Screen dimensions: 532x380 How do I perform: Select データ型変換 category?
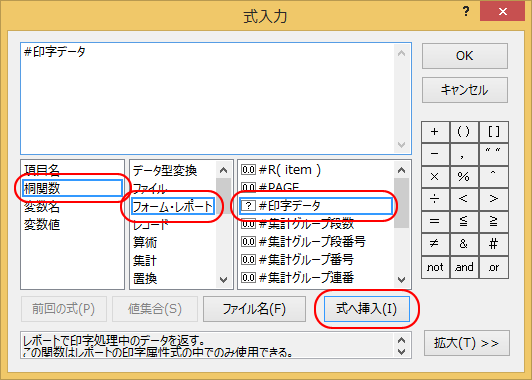[x=173, y=170]
